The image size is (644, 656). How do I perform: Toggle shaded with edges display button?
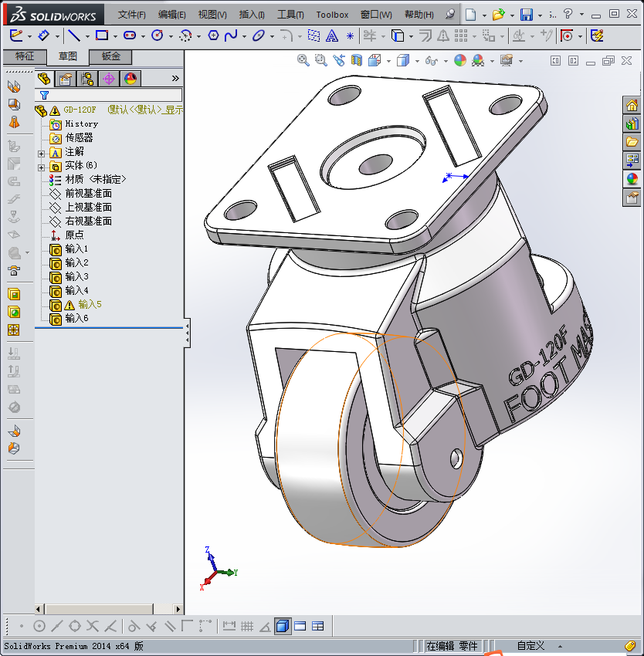[x=283, y=626]
